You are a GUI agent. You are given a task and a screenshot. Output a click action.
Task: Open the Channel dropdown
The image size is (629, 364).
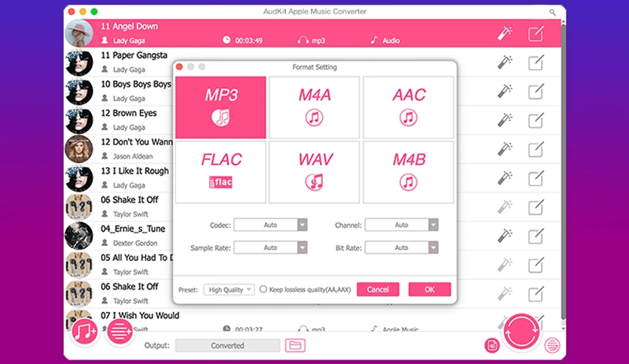click(x=402, y=225)
